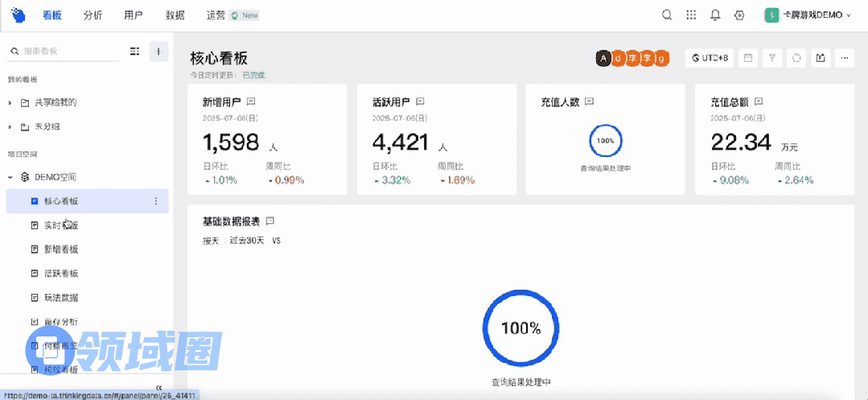
Task: Click the global search magnifier icon
Action: tap(667, 15)
